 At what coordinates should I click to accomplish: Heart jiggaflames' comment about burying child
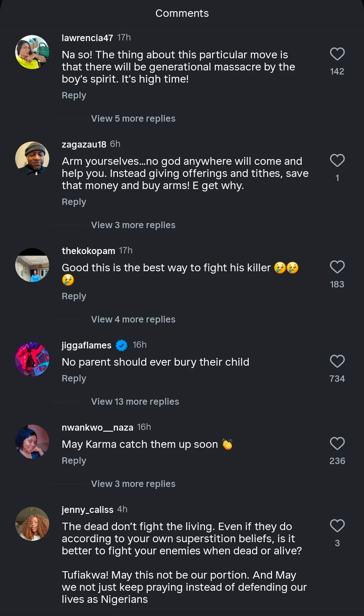(337, 362)
